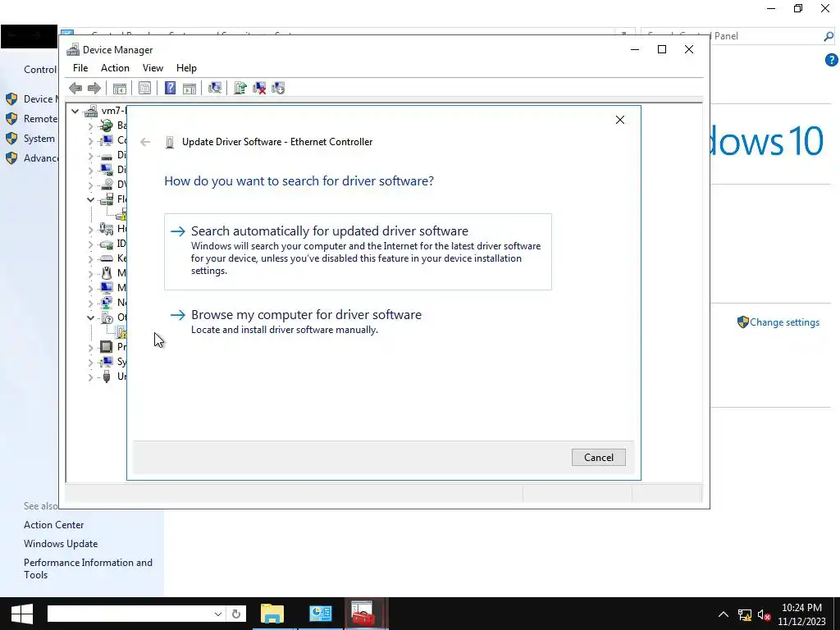Expand the Universal Serial Bus controllers node

click(x=90, y=377)
